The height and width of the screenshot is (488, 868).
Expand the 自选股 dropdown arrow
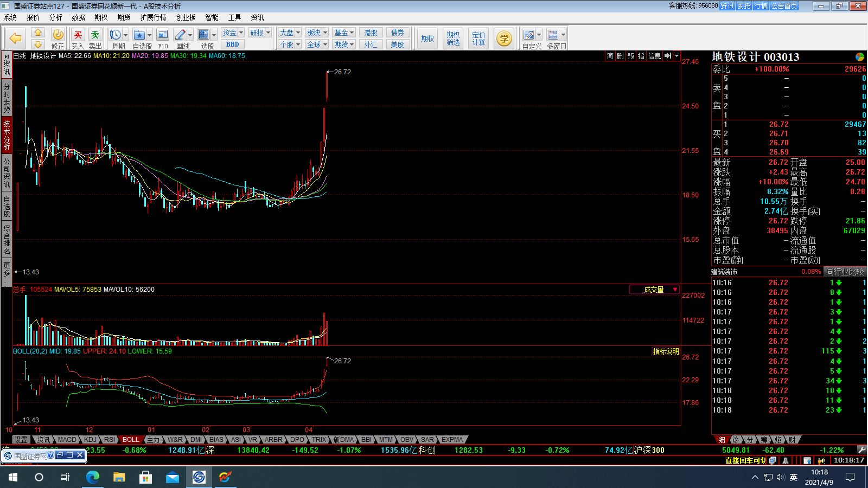click(x=149, y=35)
